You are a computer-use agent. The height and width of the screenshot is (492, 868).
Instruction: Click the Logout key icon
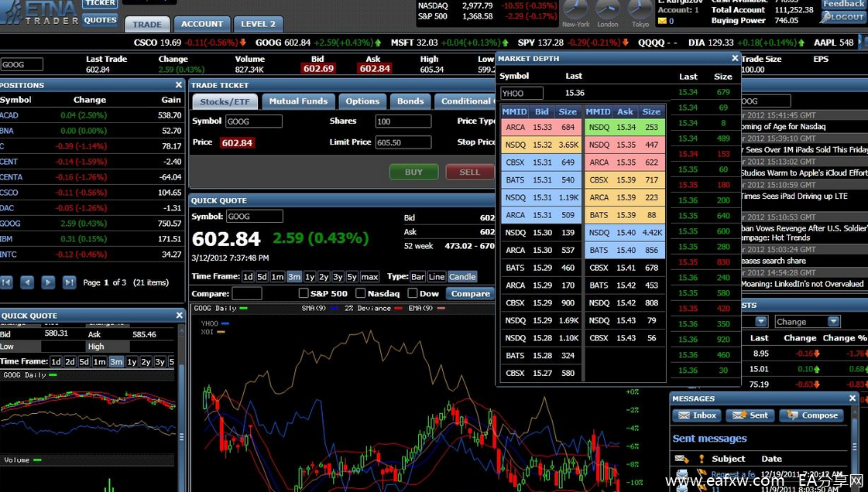[825, 17]
